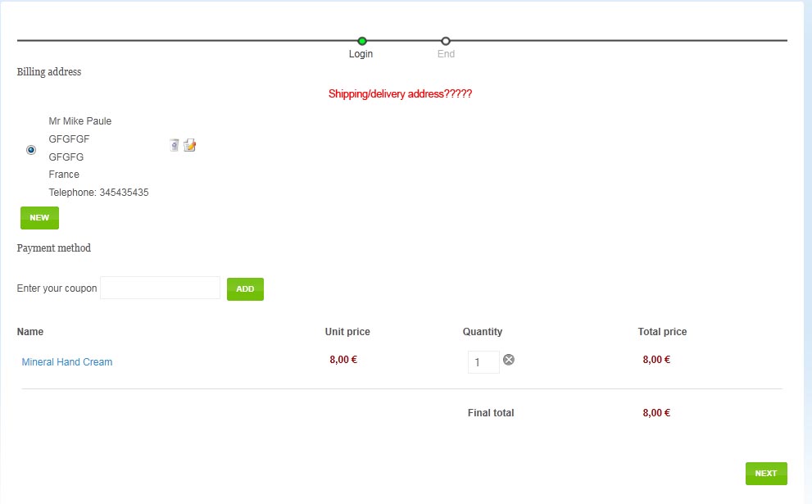The image size is (812, 504).
Task: Select the Mr Mike Paule billing address
Action: pyautogui.click(x=31, y=150)
